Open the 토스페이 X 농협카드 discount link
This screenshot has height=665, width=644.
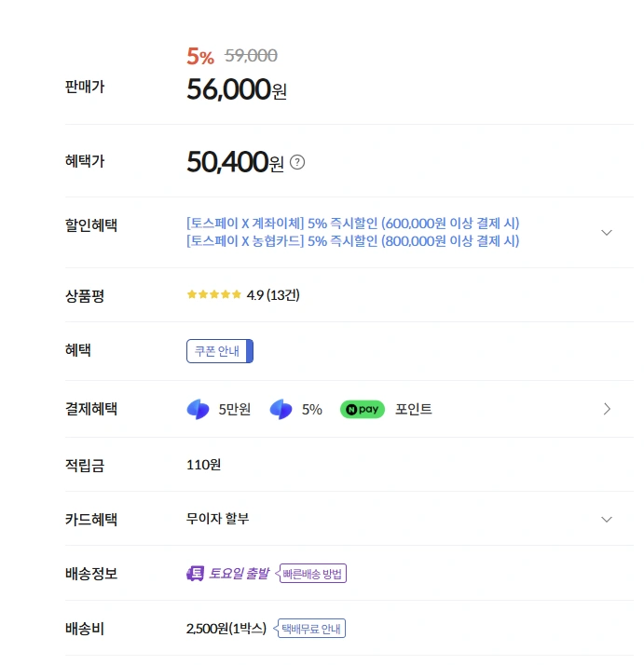tap(352, 241)
